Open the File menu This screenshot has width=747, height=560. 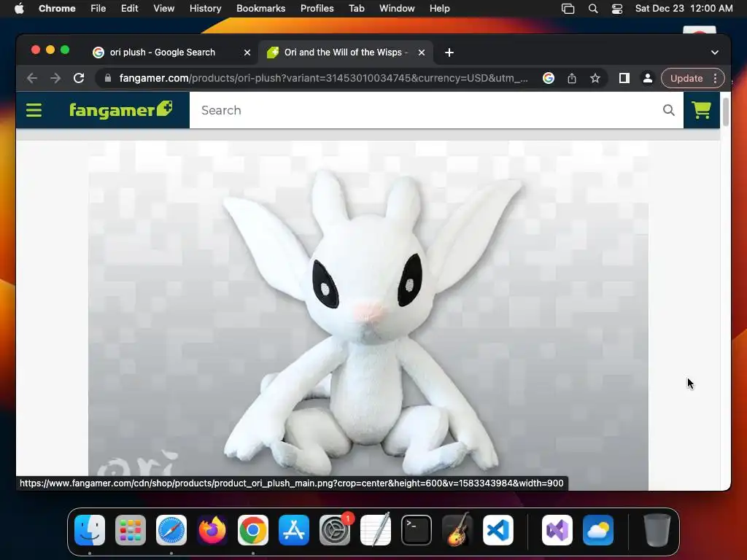(x=98, y=8)
